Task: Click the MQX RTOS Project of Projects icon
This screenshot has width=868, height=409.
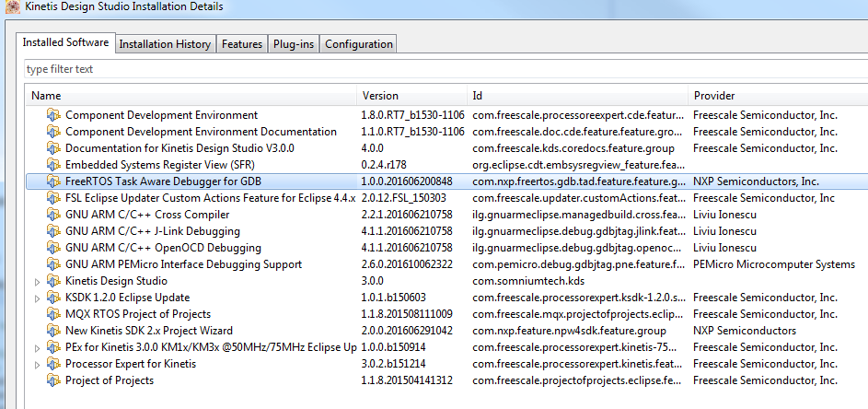Action: 53,314
